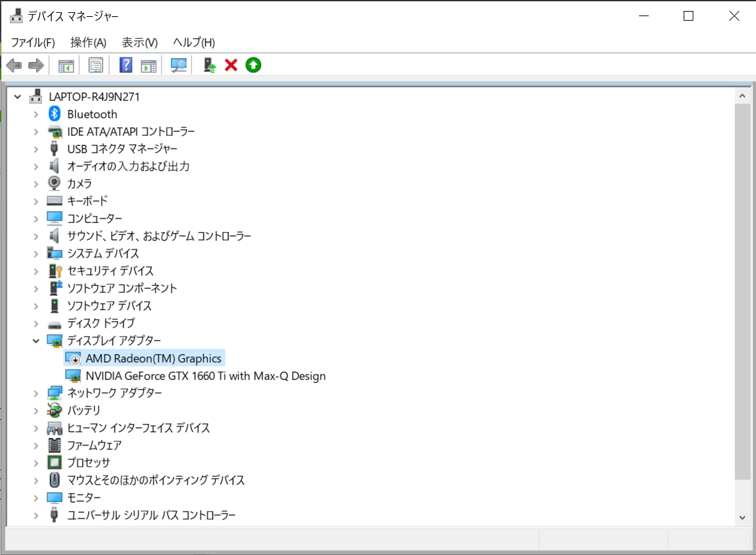756x555 pixels.
Task: Select the USB コネクタ マネージャー icon
Action: (x=54, y=149)
